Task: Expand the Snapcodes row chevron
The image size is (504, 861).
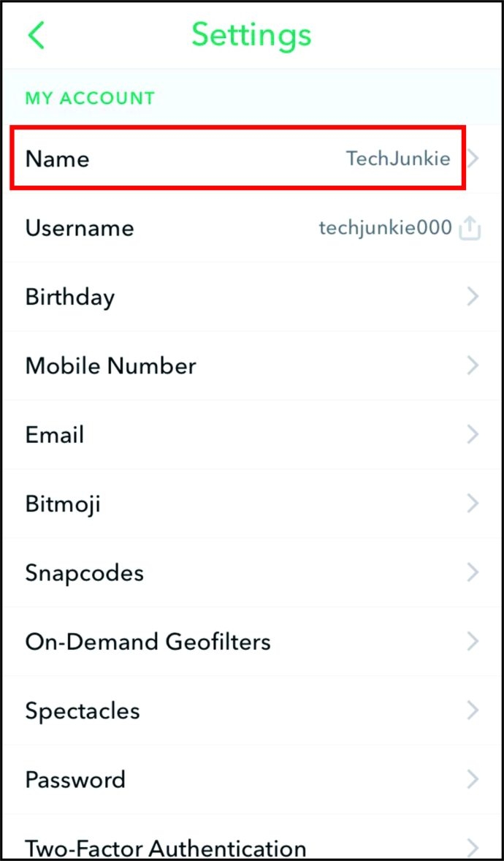Action: (473, 572)
